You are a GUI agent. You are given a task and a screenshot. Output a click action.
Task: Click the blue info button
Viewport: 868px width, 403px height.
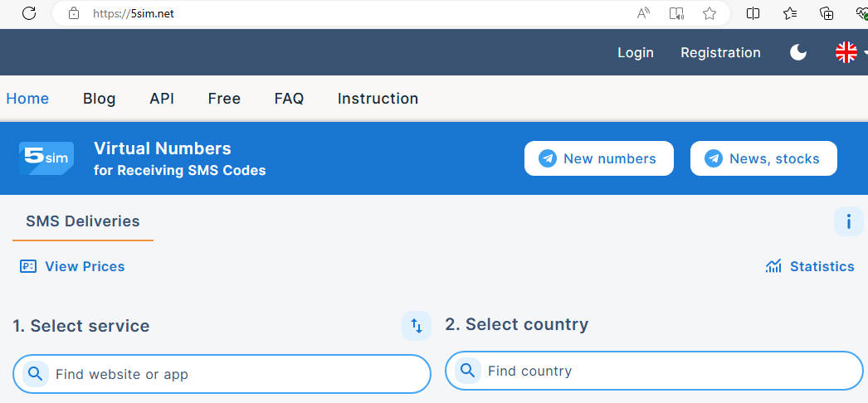tap(848, 221)
